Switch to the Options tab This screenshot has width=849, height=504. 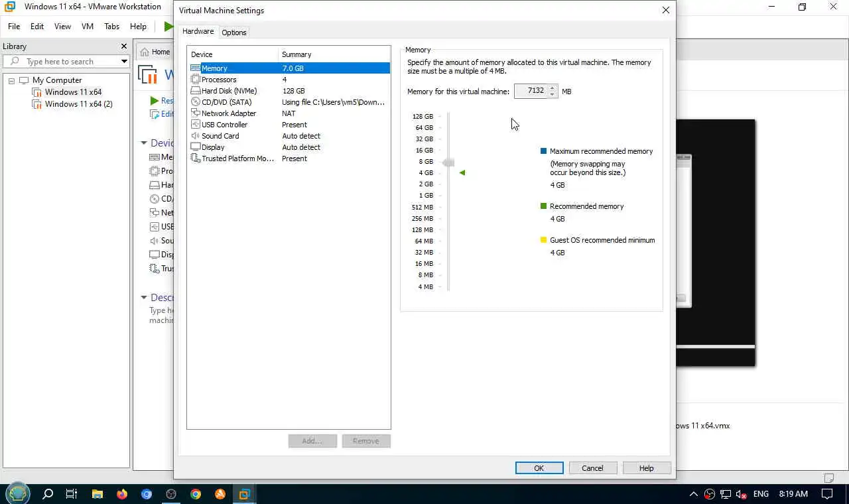tap(234, 32)
